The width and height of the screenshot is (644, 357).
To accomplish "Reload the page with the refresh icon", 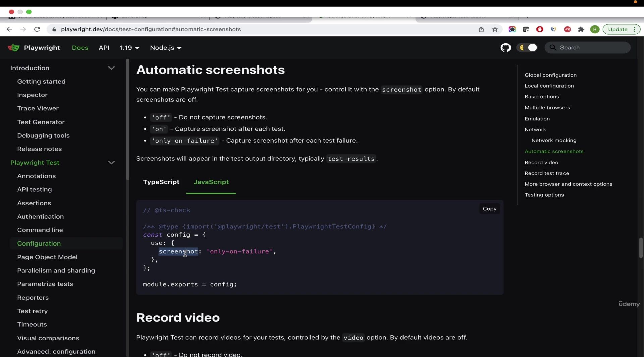I will pos(37,29).
